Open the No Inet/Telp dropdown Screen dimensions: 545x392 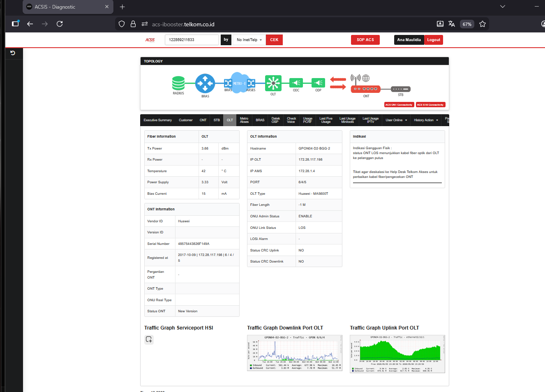pos(249,40)
